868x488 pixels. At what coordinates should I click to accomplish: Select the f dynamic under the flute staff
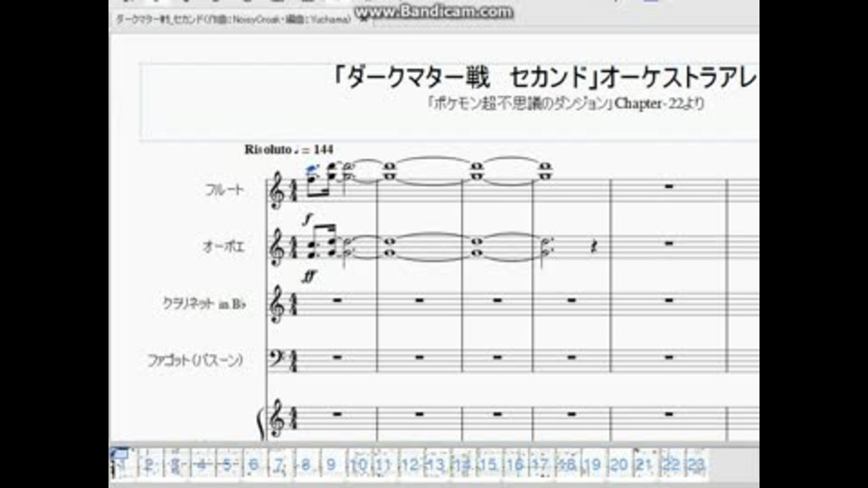pos(307,219)
